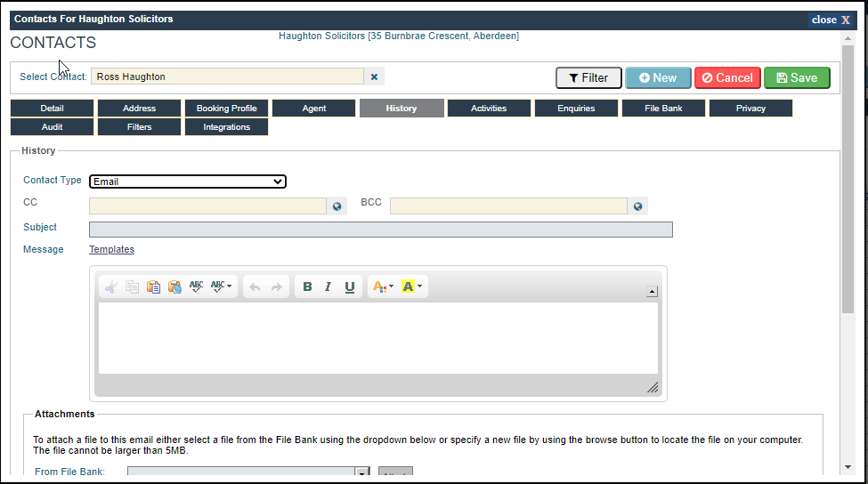The height and width of the screenshot is (484, 868).
Task: Click in the CC input field
Action: click(207, 206)
